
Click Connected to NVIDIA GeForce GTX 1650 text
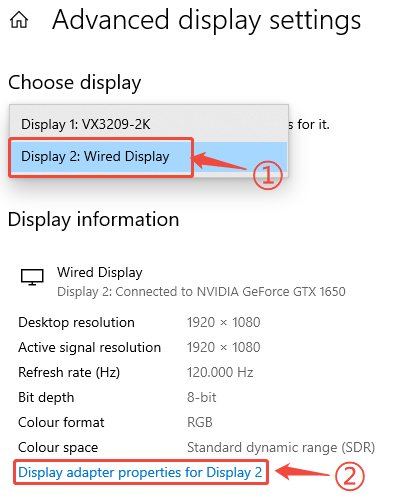(230, 292)
